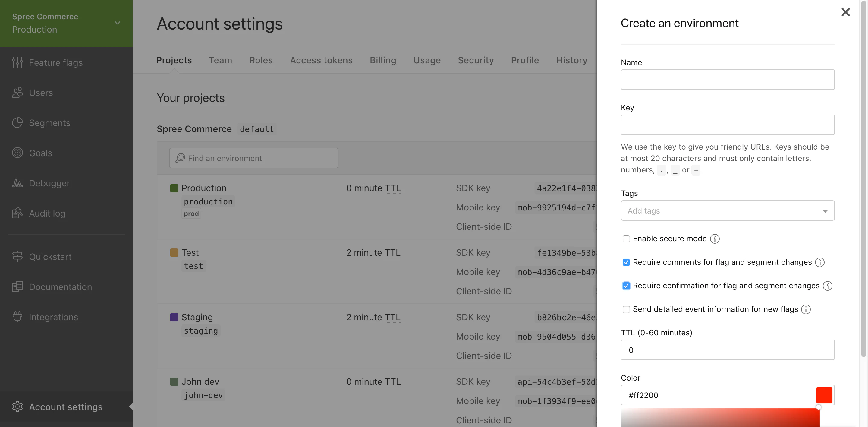Show info for detailed event information
The width and height of the screenshot is (868, 427).
[x=806, y=309]
